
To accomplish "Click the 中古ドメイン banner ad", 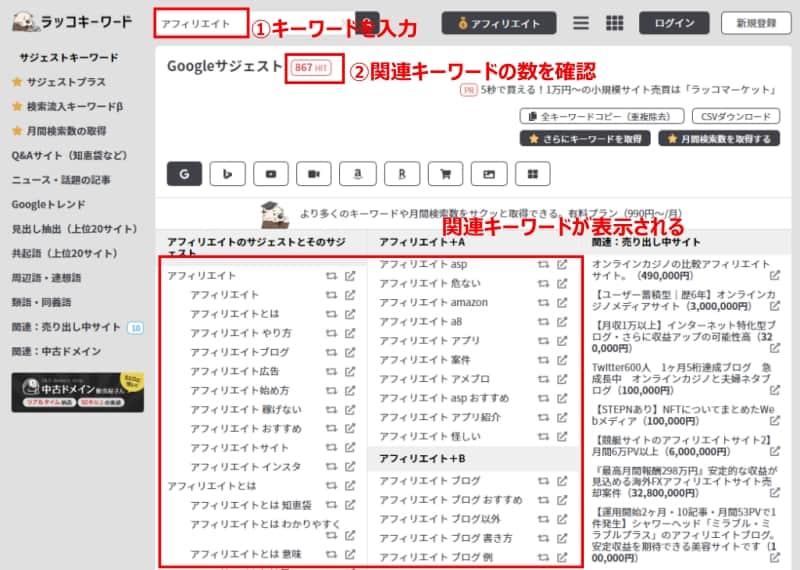I will pyautogui.click(x=78, y=392).
